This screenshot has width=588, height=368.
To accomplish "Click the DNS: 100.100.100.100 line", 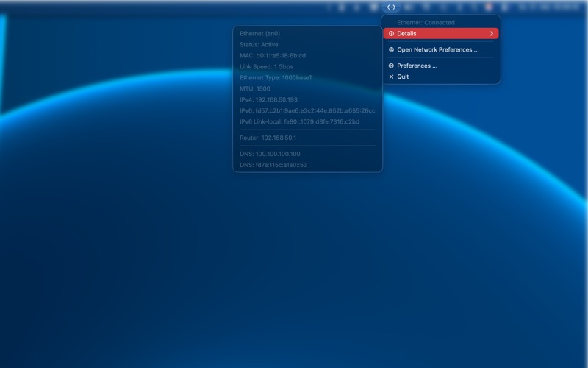I will point(270,154).
